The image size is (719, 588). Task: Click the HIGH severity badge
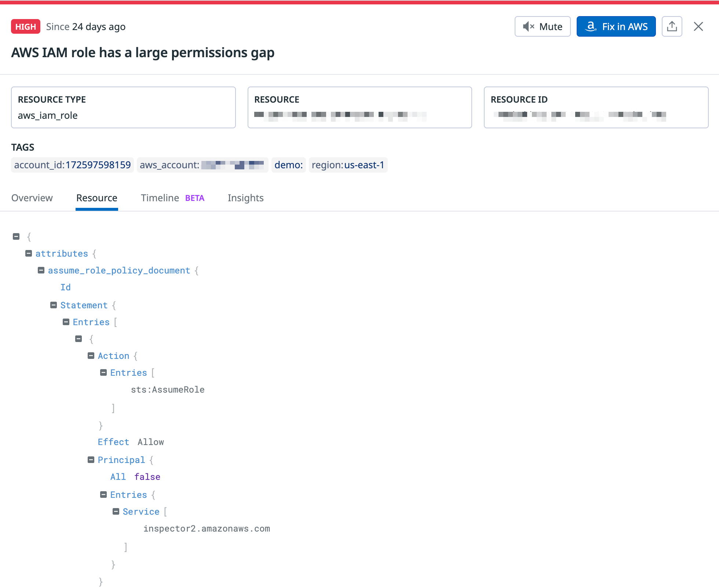(x=25, y=26)
